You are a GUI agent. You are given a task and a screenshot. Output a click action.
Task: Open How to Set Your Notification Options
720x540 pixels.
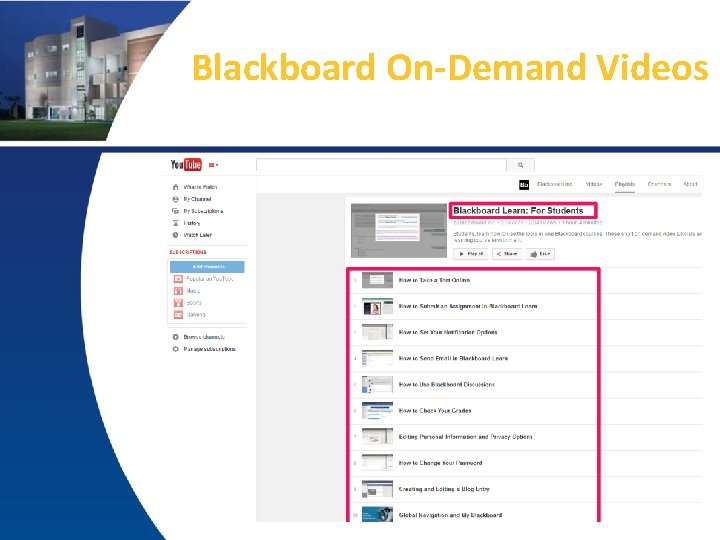click(x=448, y=332)
